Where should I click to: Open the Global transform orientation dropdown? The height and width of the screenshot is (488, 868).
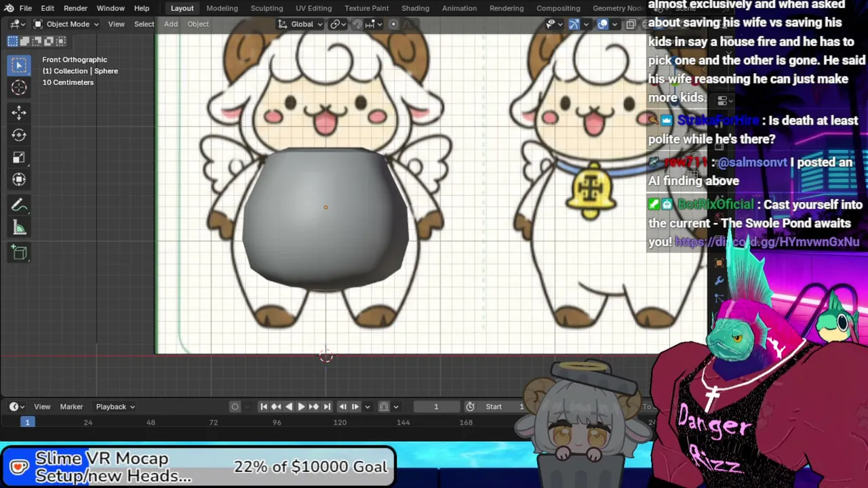[x=301, y=24]
